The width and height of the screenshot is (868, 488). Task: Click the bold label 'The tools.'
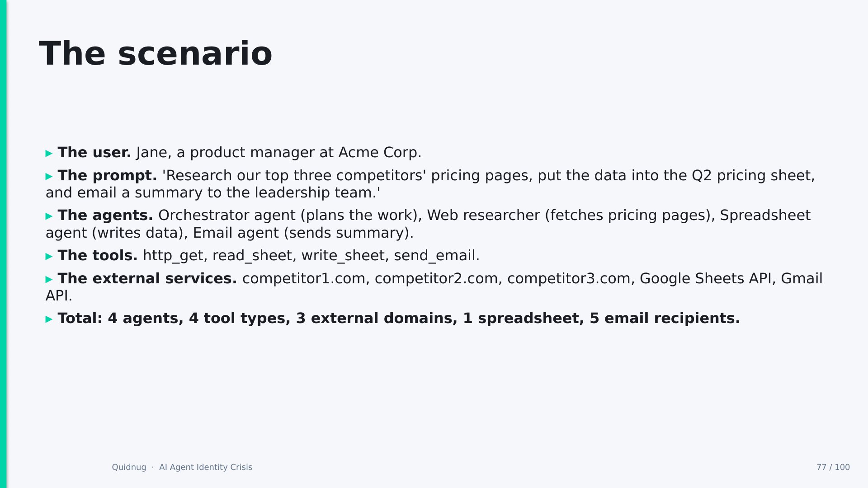point(98,256)
